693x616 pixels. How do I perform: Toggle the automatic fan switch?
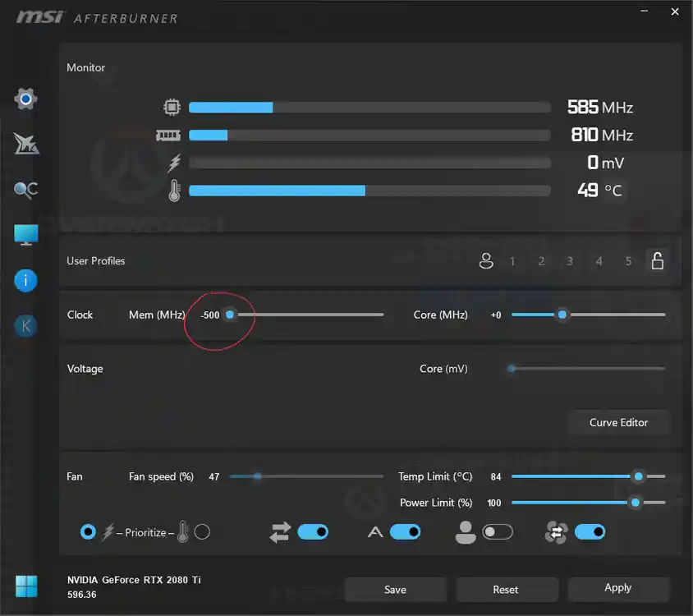tap(406, 532)
